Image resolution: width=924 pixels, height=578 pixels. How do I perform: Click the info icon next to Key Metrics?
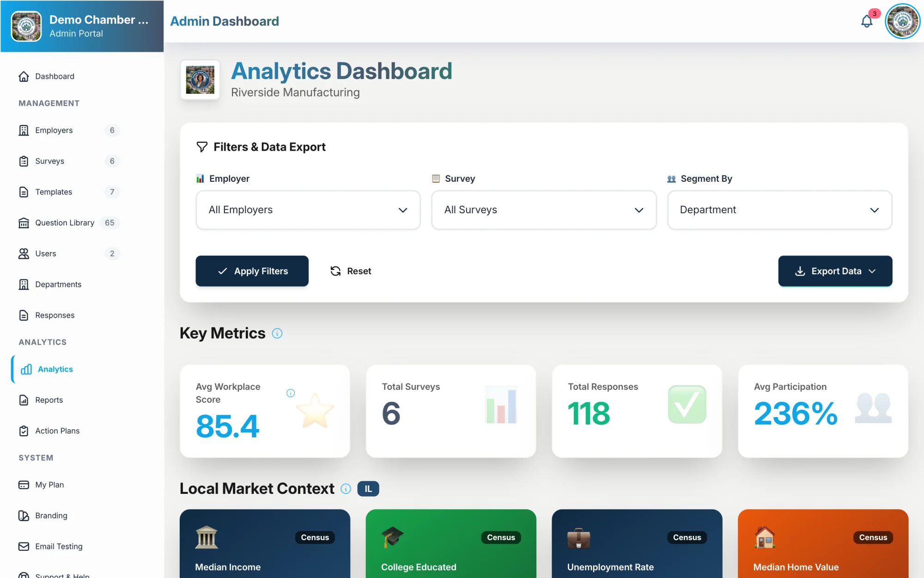[x=277, y=333]
